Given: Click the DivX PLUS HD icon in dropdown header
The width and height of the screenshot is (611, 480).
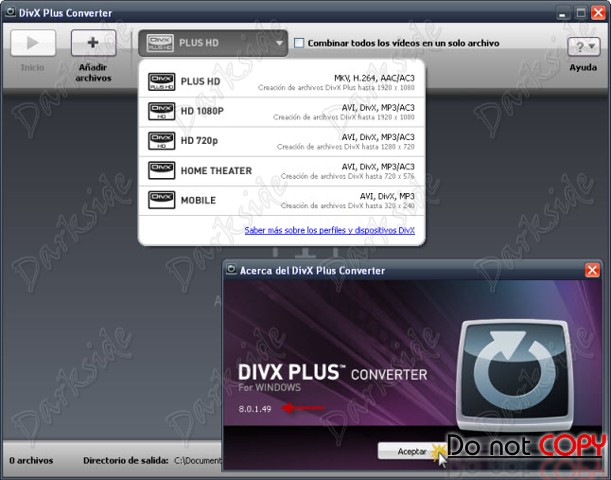Looking at the screenshot, I should pyautogui.click(x=160, y=43).
